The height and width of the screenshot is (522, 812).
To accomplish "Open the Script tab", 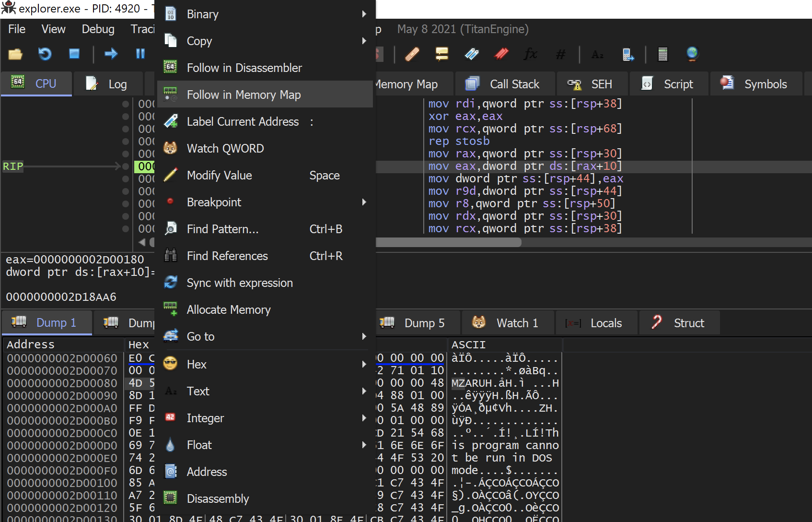I will 669,84.
